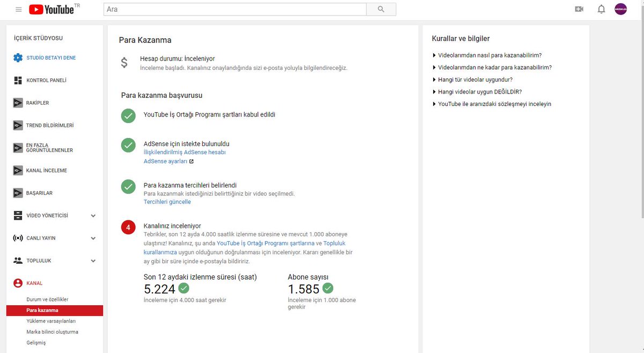This screenshot has height=353, width=644.
Task: Click the 'Para kazanma başvurusu' heading
Action: click(162, 96)
